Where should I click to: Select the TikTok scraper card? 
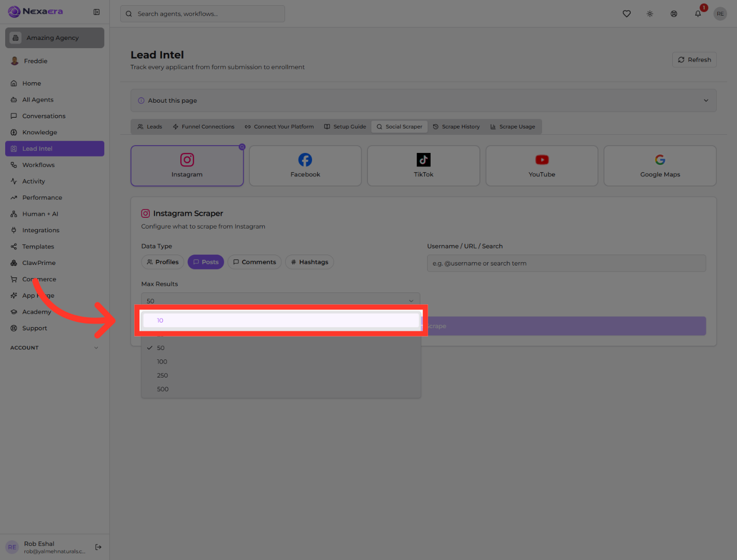coord(423,166)
